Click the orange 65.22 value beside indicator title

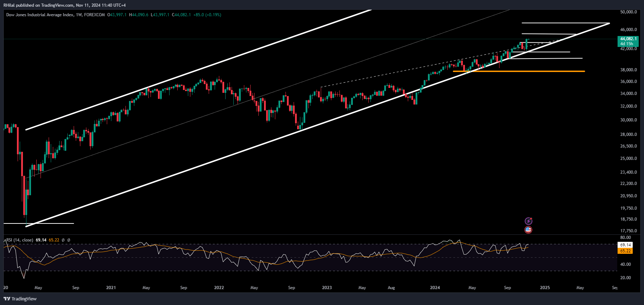[x=54, y=240]
